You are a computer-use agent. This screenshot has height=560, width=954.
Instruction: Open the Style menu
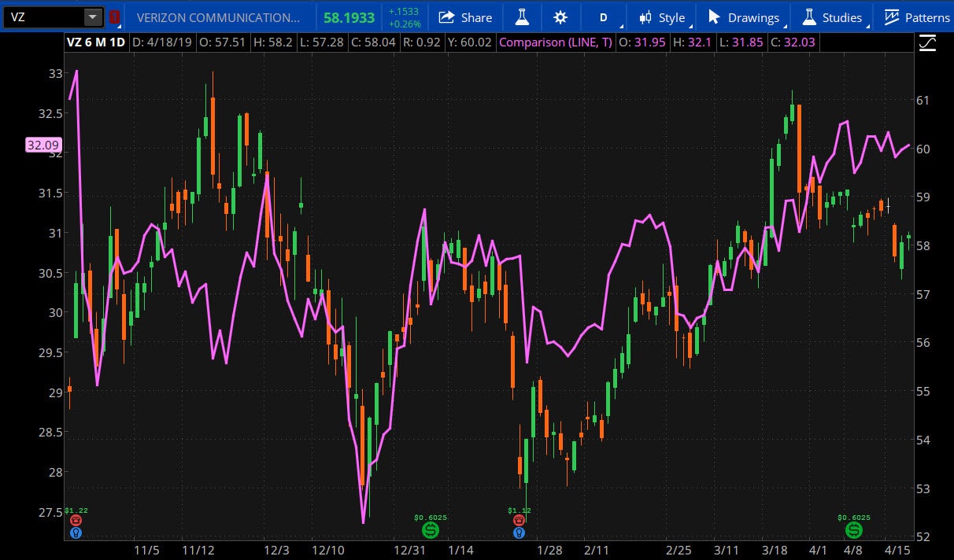(662, 17)
